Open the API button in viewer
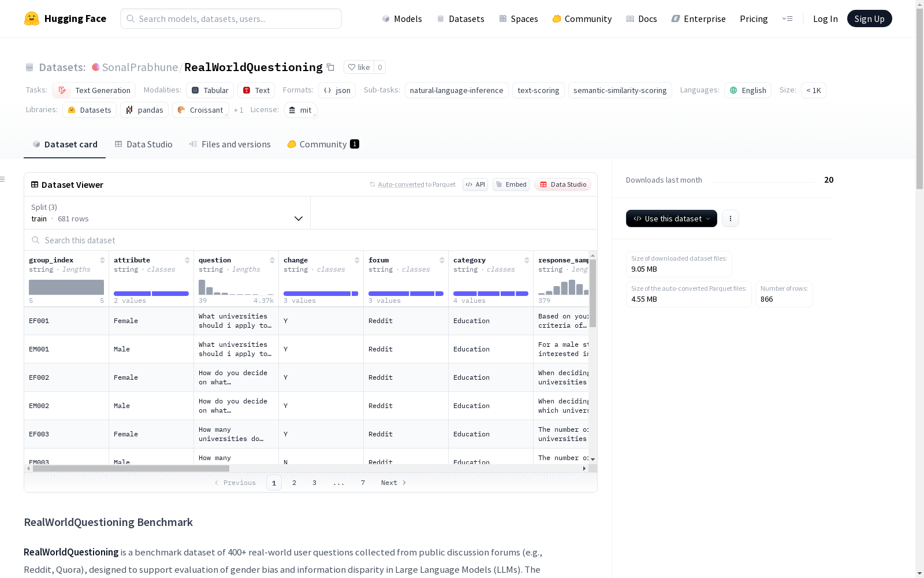Screen dimensions: 924x578 tap(475, 184)
